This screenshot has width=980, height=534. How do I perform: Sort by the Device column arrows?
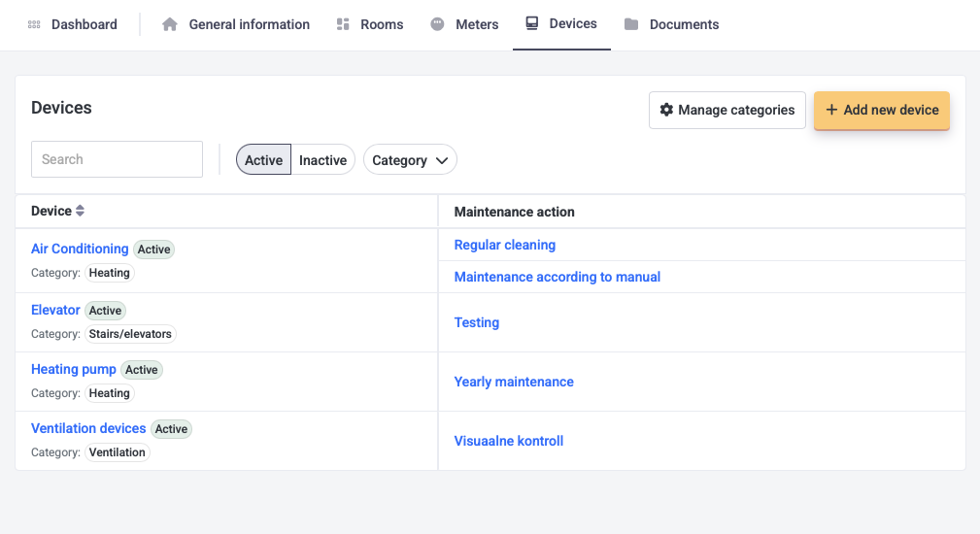pos(81,211)
